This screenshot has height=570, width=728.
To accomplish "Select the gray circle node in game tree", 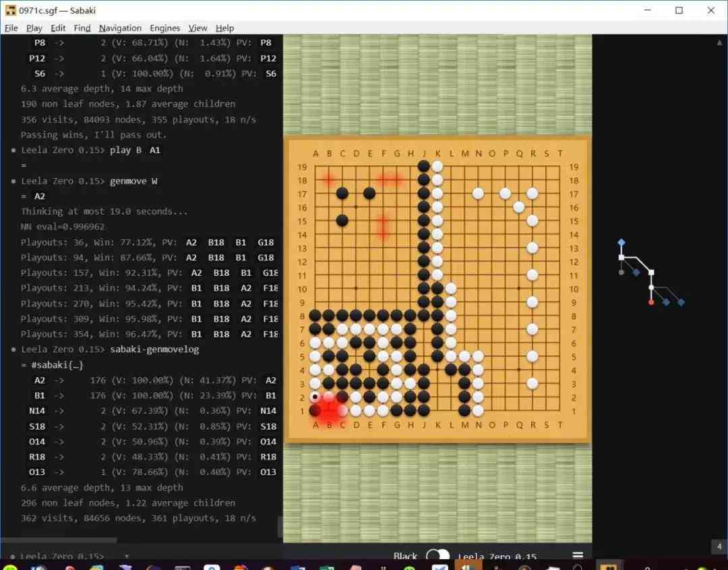I will pyautogui.click(x=621, y=273).
